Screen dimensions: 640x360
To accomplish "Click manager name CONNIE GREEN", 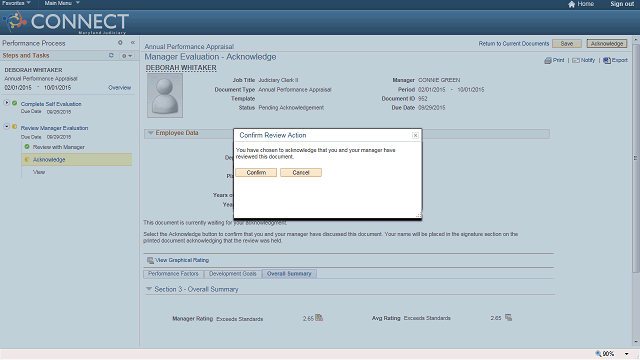I will pyautogui.click(x=439, y=80).
